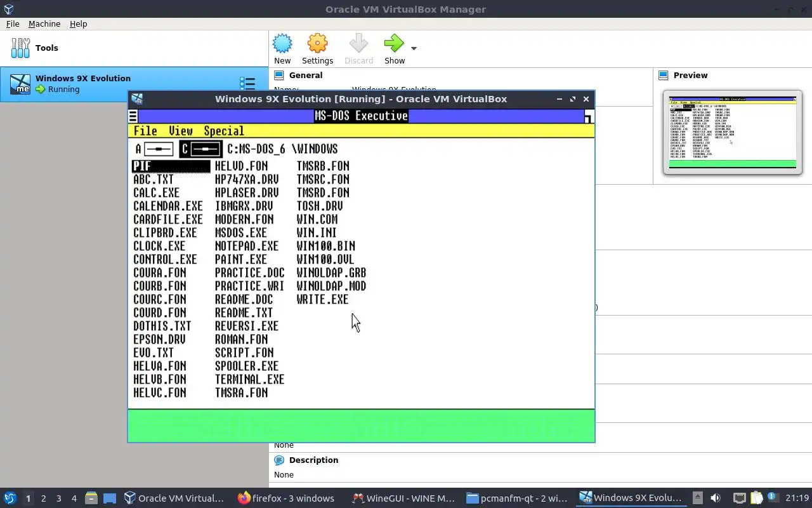Select drive C icon in MS-DOS Executive
The width and height of the screenshot is (812, 508).
coord(200,149)
